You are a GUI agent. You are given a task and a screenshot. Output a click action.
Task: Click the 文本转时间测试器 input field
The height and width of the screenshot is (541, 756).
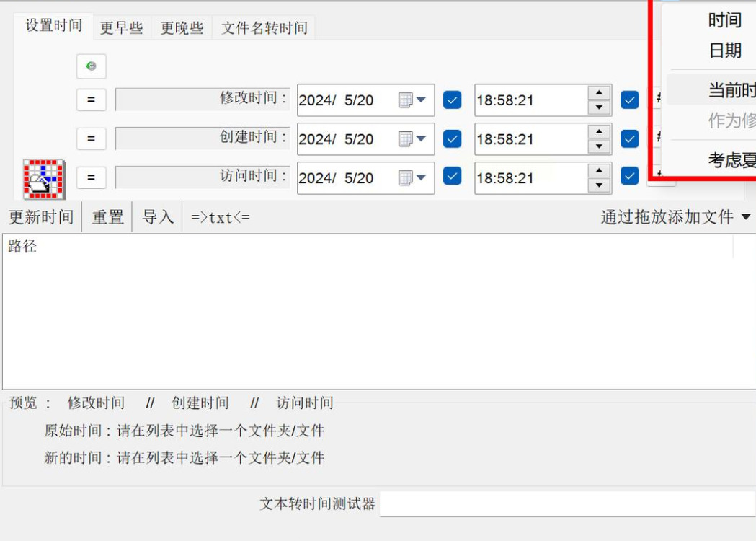click(x=567, y=503)
